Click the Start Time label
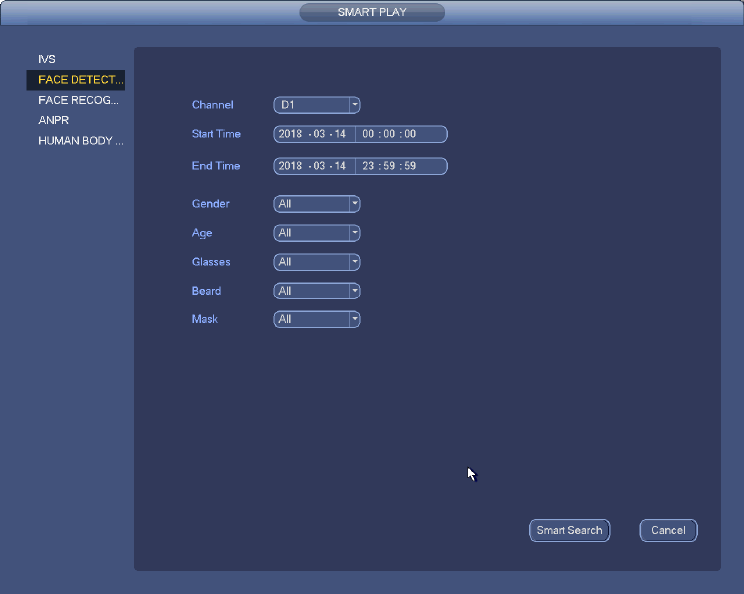The height and width of the screenshot is (594, 744). tap(216, 134)
